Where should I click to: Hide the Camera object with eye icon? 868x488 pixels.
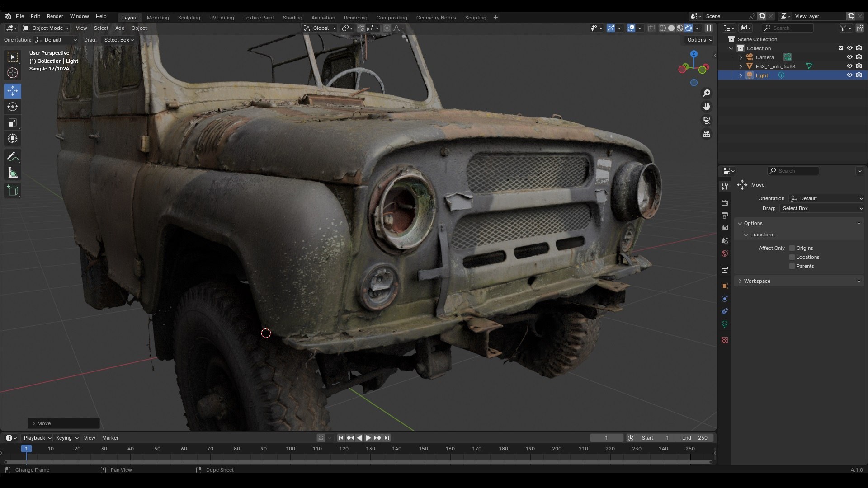click(x=849, y=57)
